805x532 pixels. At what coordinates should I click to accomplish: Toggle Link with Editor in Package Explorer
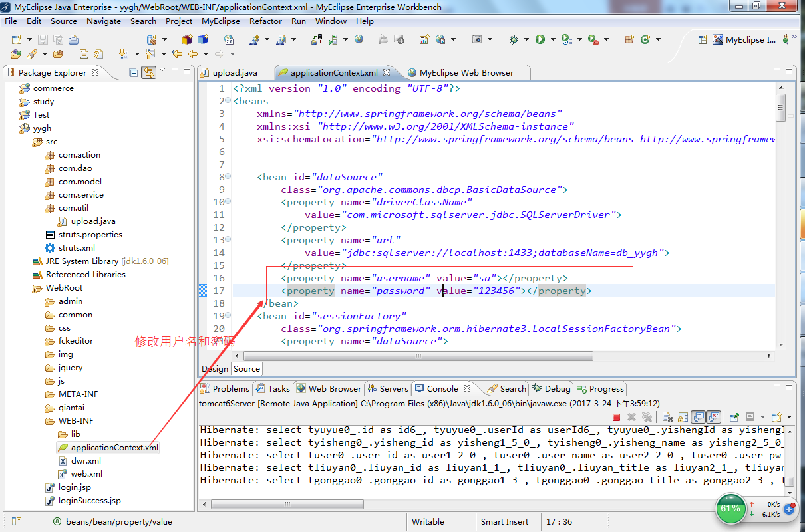tap(149, 72)
